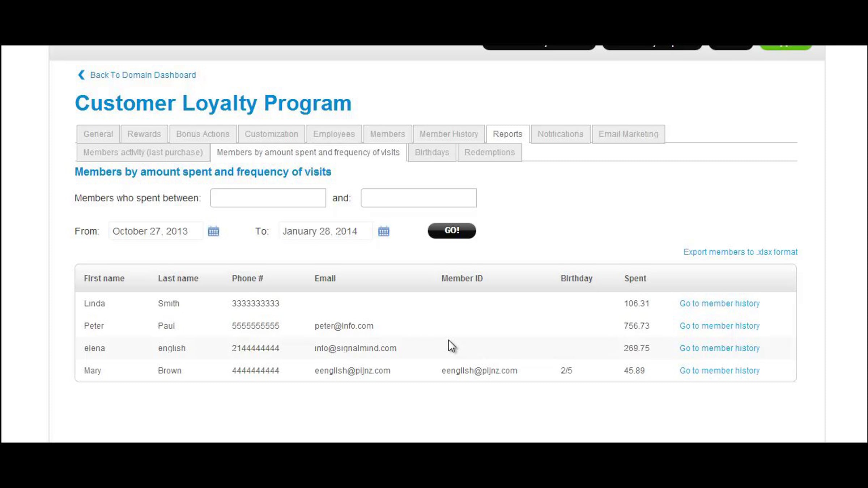
Task: Click Export members to .xlsx format
Action: click(740, 252)
